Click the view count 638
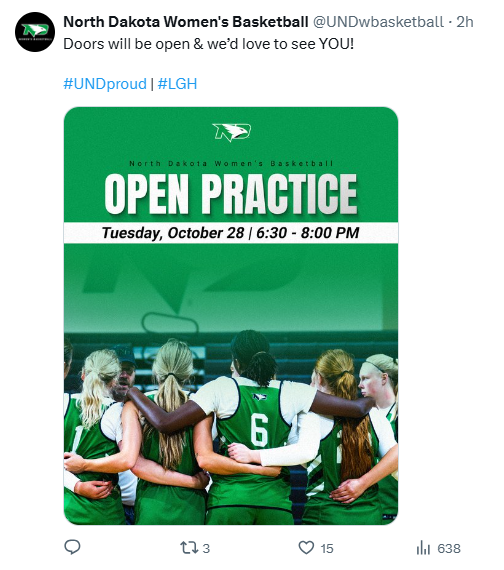Screen dimensions: 504x570 pyautogui.click(x=449, y=548)
